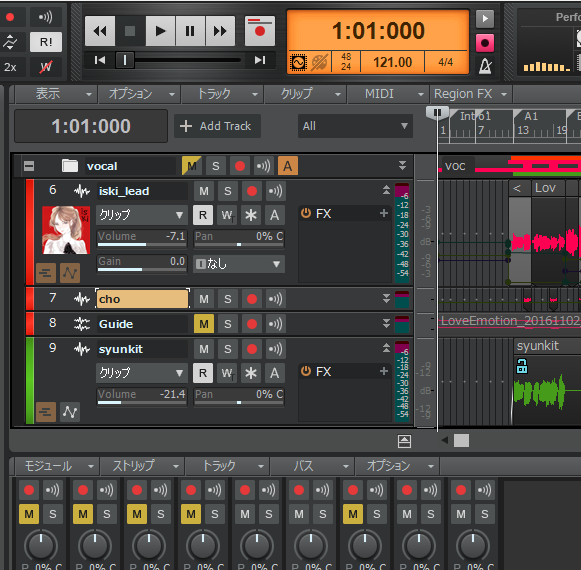Click the track view pane maximize icon

click(x=404, y=441)
